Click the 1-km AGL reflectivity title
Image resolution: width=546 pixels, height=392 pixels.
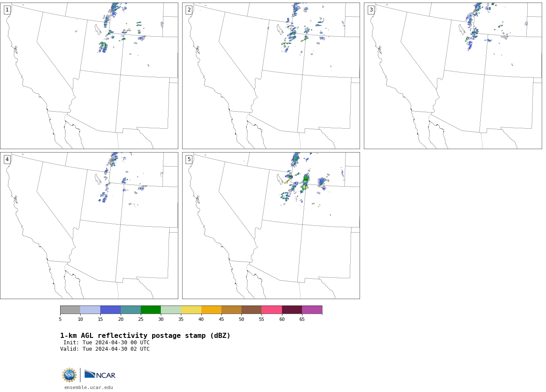[x=145, y=336]
